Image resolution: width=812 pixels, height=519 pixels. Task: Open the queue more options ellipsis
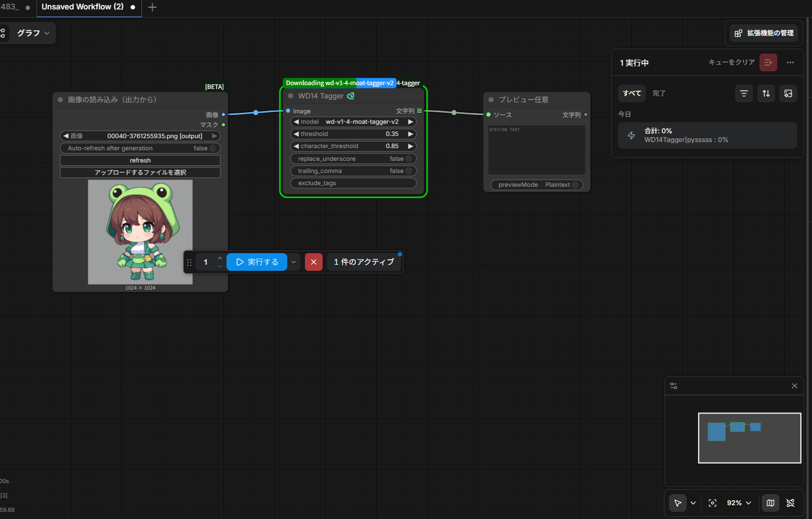click(x=790, y=62)
